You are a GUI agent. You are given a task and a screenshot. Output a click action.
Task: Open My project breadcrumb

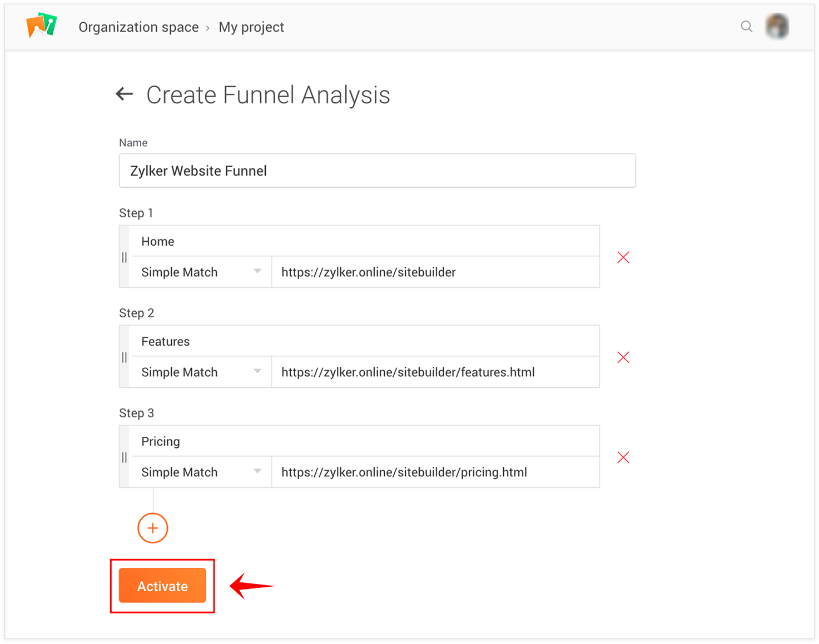click(x=251, y=27)
